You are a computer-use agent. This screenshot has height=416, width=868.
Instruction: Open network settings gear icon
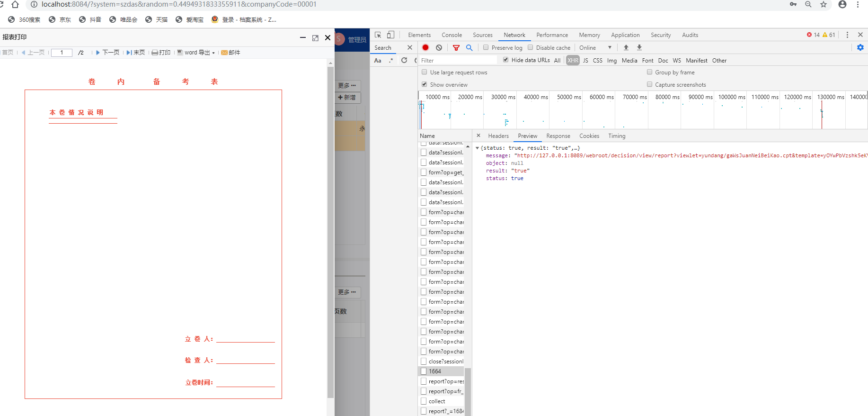coord(860,47)
